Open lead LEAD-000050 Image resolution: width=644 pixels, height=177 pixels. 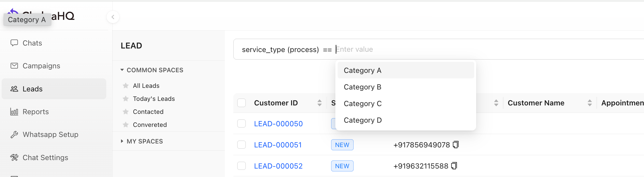pos(278,124)
